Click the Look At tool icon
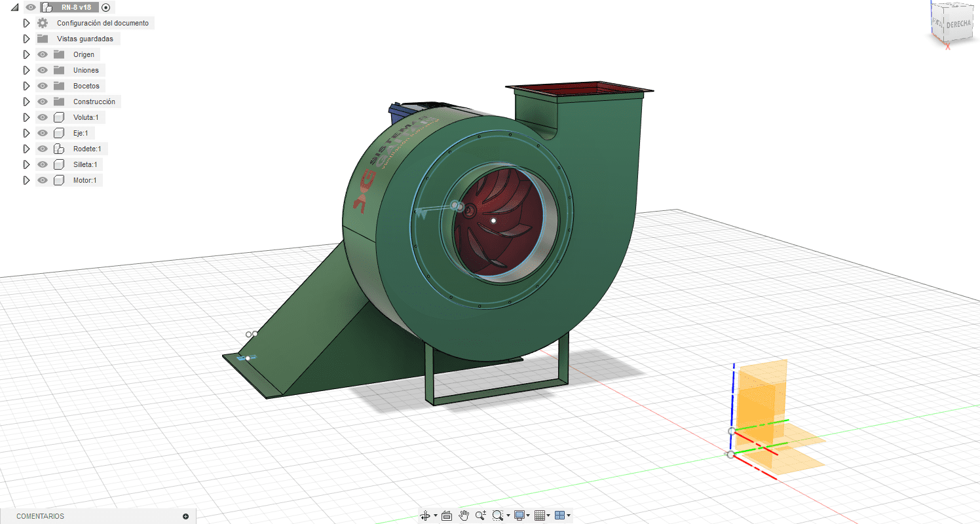 tap(447, 515)
